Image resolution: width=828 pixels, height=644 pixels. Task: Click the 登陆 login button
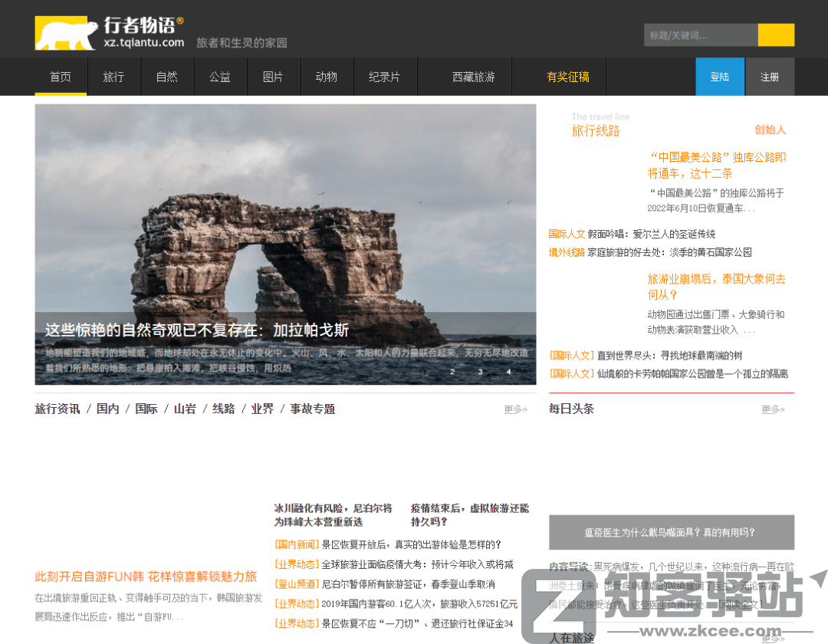tap(719, 77)
